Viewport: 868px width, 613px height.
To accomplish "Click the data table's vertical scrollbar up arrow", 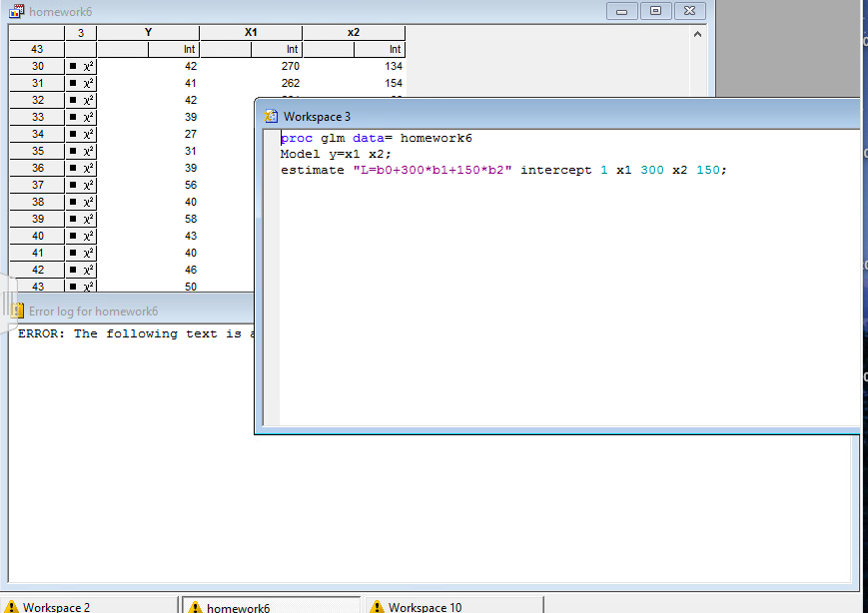I will [698, 33].
